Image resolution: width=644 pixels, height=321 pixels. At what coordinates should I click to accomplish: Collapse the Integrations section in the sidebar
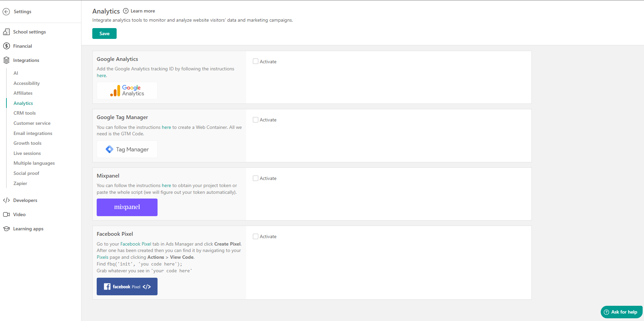[26, 60]
